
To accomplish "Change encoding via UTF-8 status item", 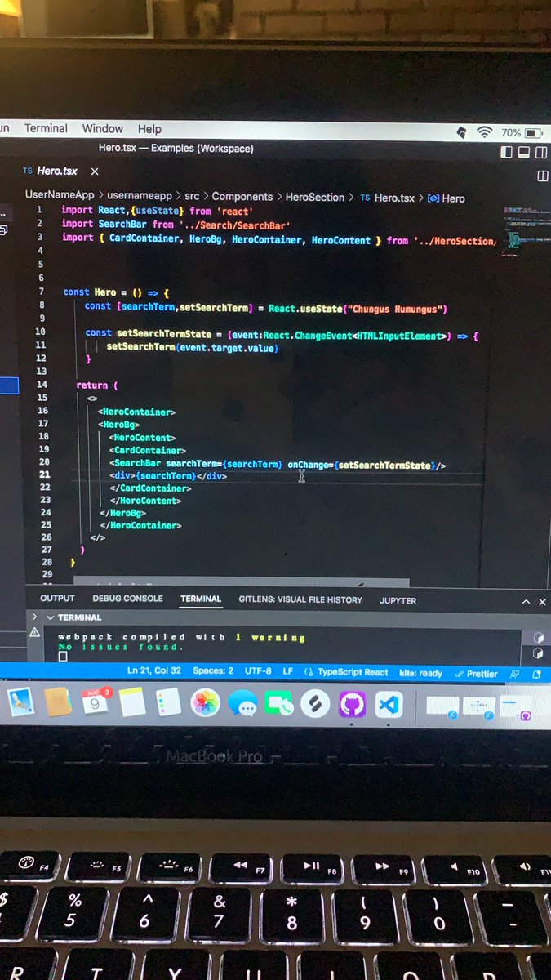I will tap(258, 670).
